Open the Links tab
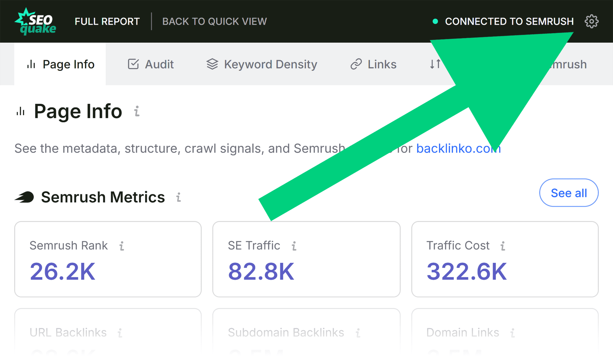This screenshot has height=364, width=613. 373,64
